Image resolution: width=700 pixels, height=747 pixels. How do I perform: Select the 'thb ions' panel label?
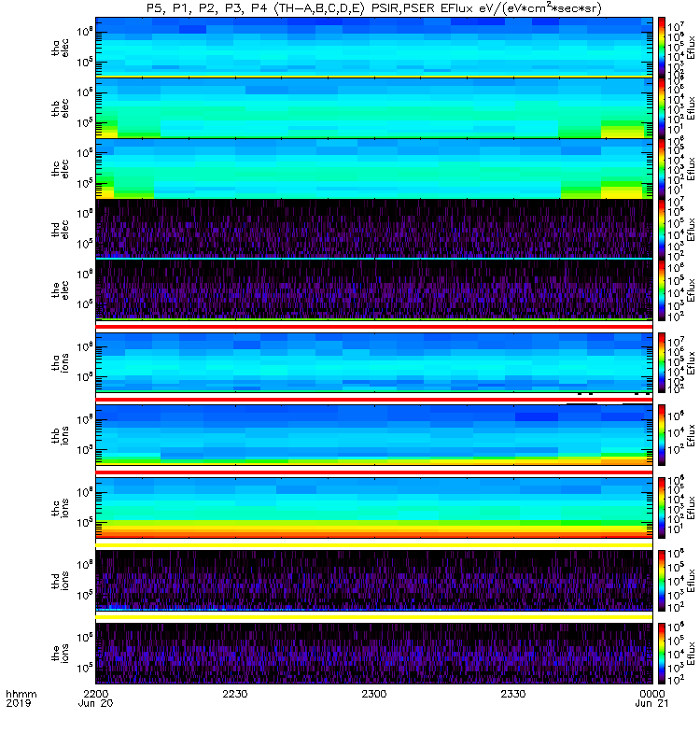[60, 435]
